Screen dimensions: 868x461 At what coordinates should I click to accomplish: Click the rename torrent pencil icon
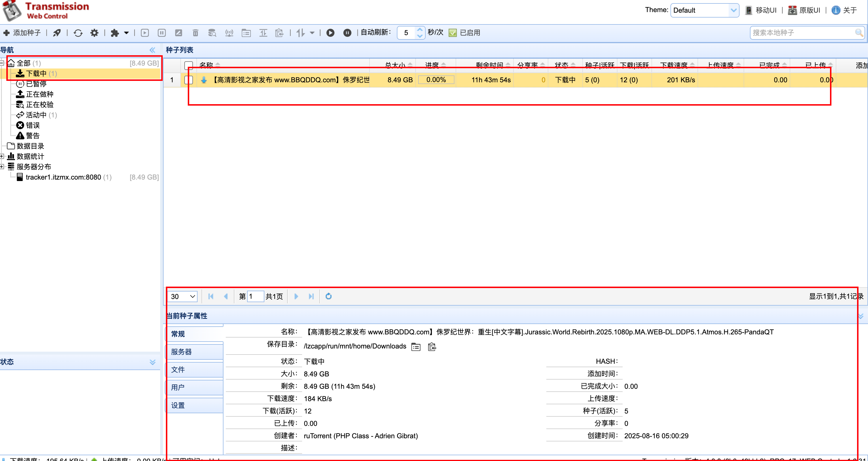pos(179,33)
